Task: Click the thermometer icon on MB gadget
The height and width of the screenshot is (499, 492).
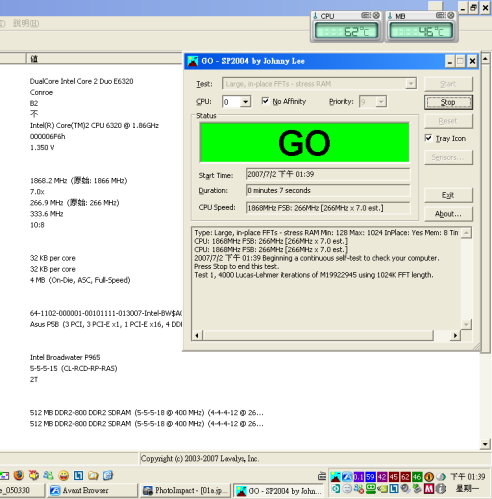Action: [390, 16]
